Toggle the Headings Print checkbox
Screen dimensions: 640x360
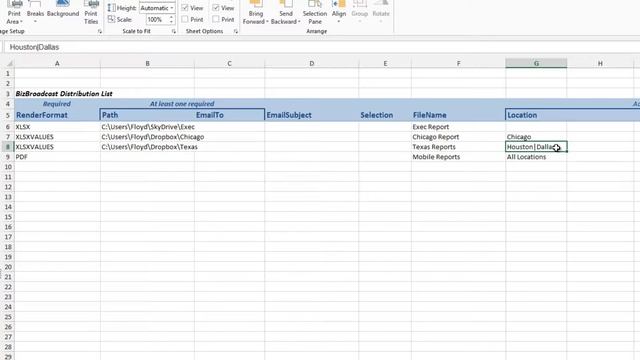tap(216, 19)
